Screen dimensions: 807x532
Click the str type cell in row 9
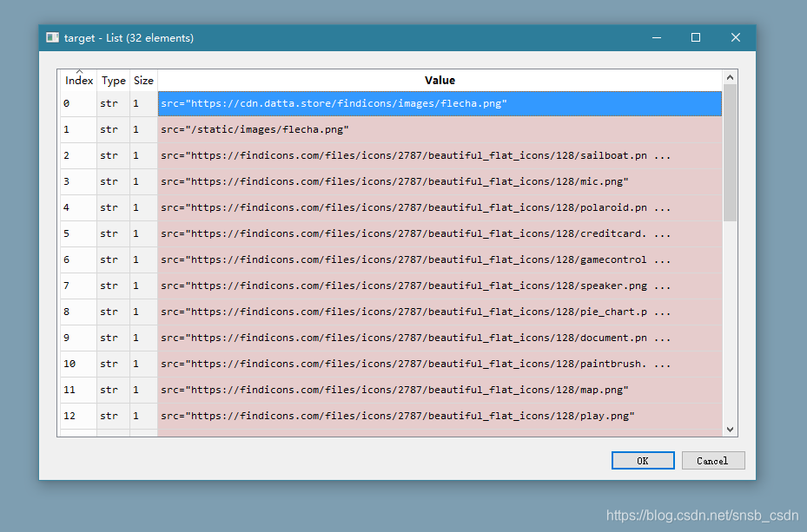pos(113,338)
